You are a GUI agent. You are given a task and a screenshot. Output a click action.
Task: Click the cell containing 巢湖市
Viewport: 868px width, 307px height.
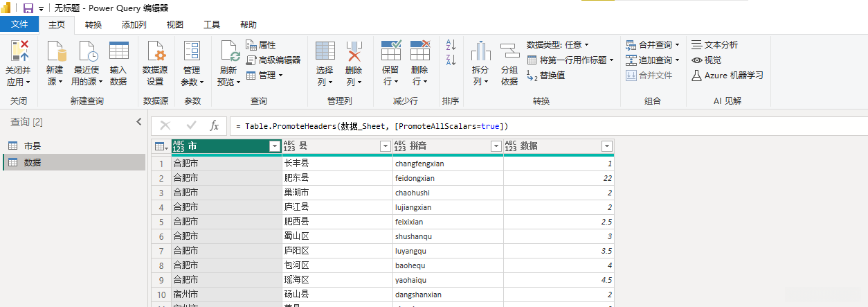[337, 193]
